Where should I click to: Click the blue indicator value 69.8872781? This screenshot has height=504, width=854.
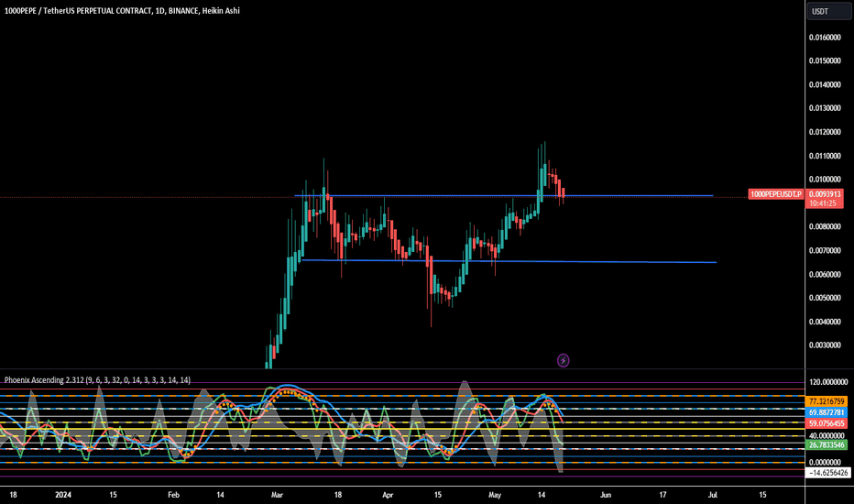[x=827, y=412]
